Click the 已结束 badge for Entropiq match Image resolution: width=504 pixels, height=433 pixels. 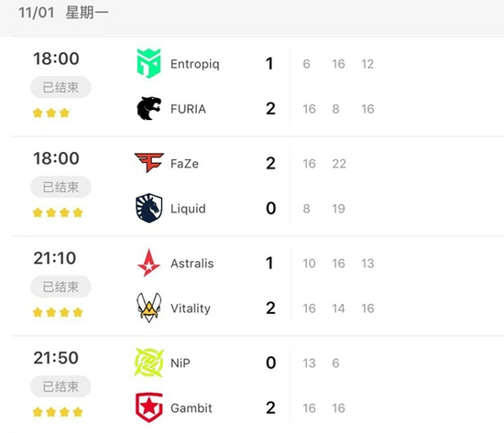(60, 87)
